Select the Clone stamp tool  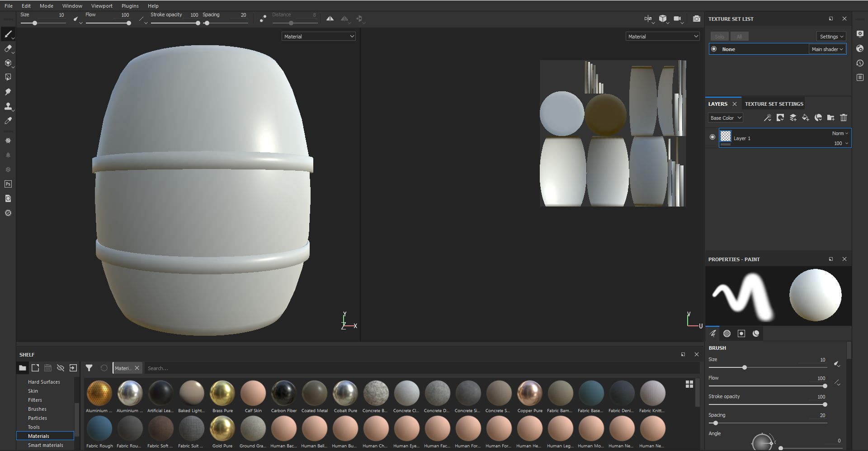coord(9,107)
